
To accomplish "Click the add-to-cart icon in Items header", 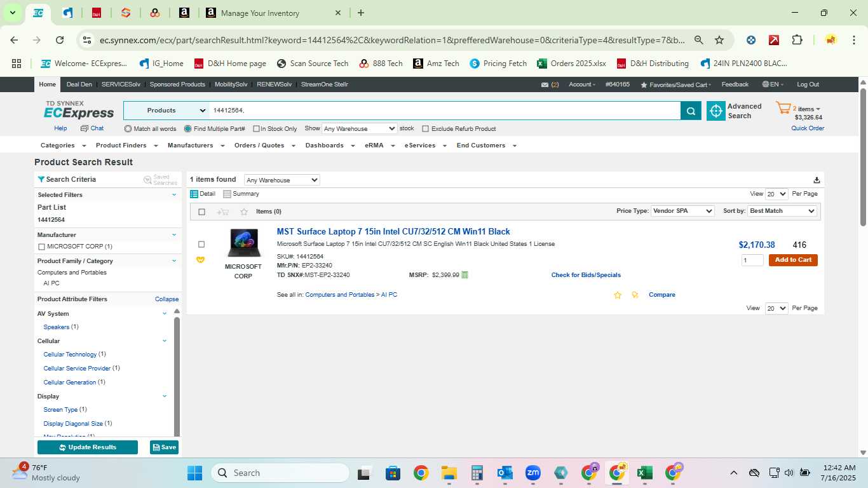I will (222, 212).
